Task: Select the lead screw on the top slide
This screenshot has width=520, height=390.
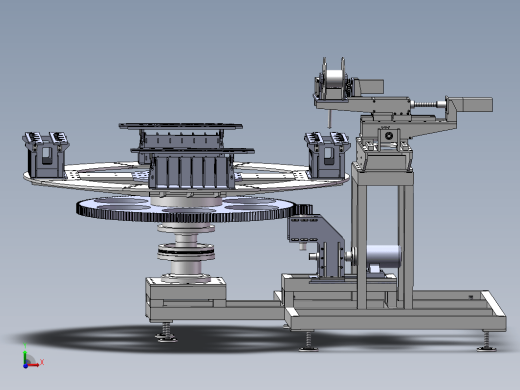Action: pyautogui.click(x=424, y=105)
